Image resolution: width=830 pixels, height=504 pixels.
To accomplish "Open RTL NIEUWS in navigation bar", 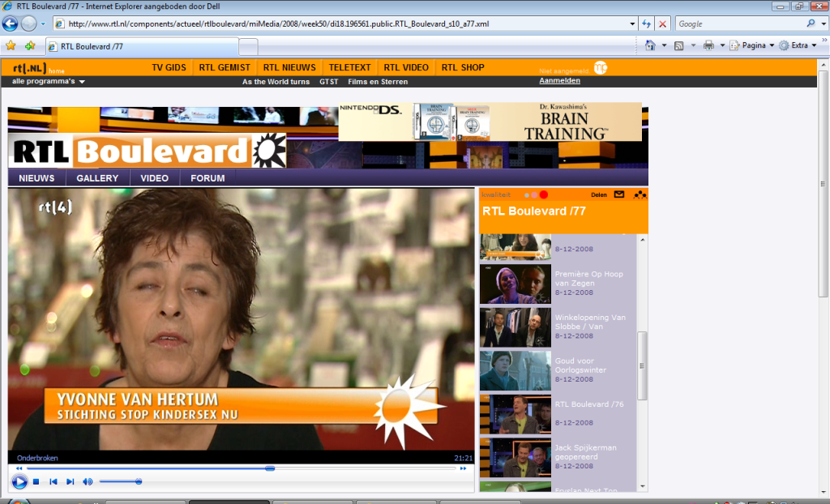I will [289, 67].
